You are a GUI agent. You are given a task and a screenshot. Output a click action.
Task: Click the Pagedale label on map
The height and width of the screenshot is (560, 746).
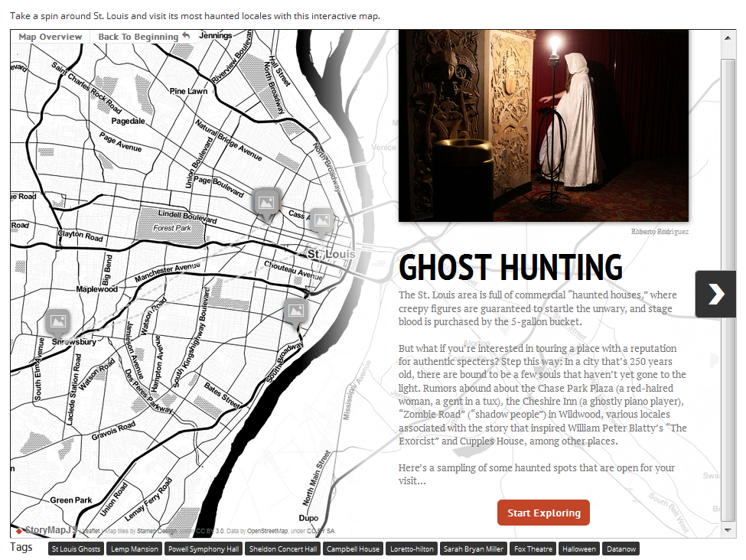point(128,121)
